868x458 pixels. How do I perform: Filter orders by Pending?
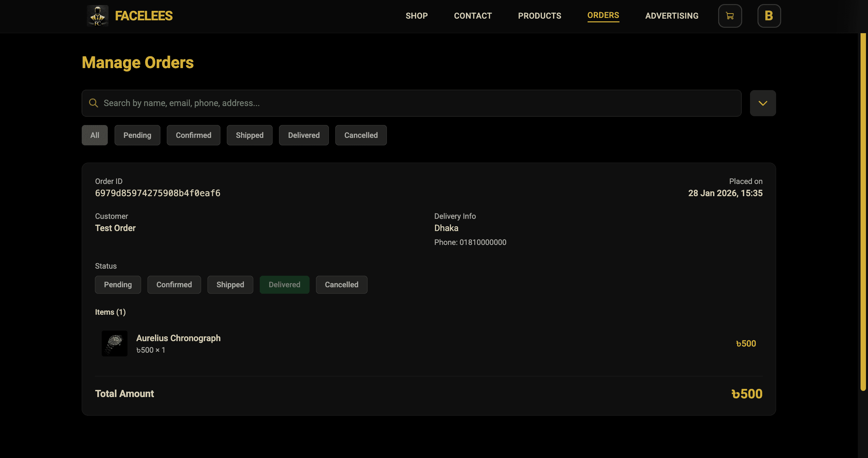click(137, 135)
